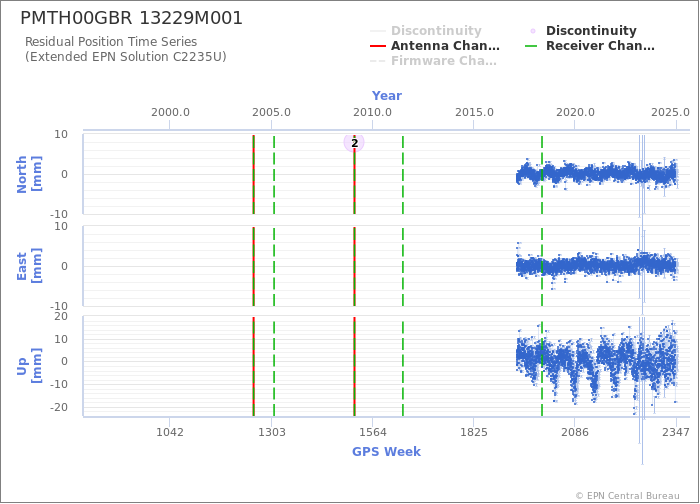Click the purple Discontinuity legend dot symbol
Image resolution: width=700 pixels, height=504 pixels.
pyautogui.click(x=533, y=31)
